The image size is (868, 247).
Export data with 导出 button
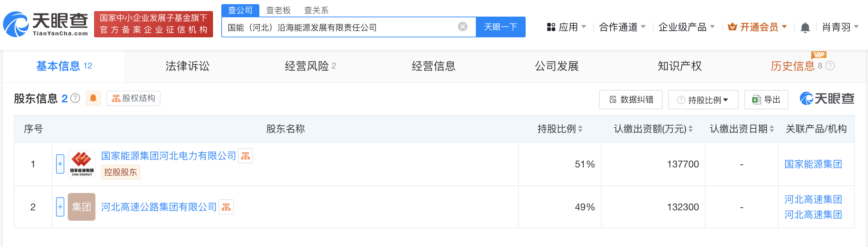point(766,100)
